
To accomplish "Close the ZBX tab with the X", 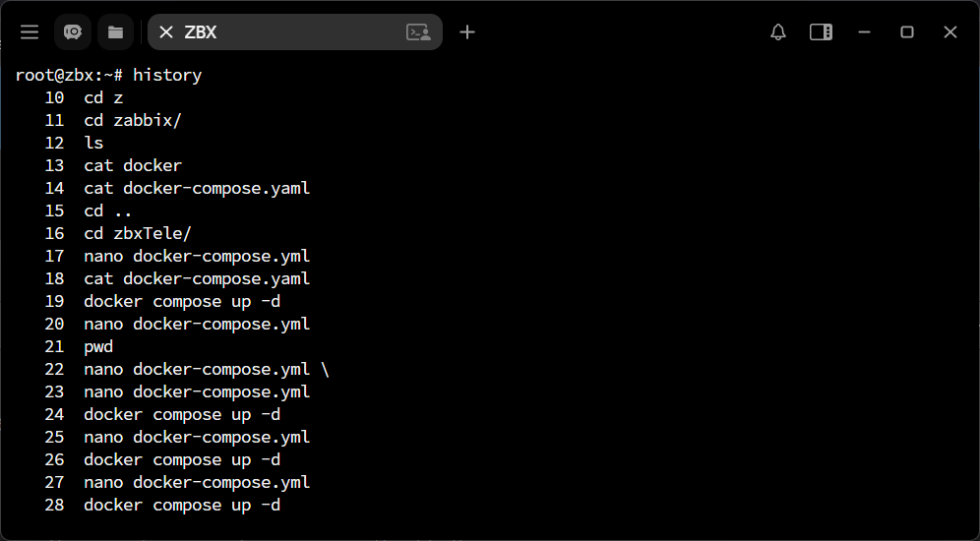I will [166, 32].
